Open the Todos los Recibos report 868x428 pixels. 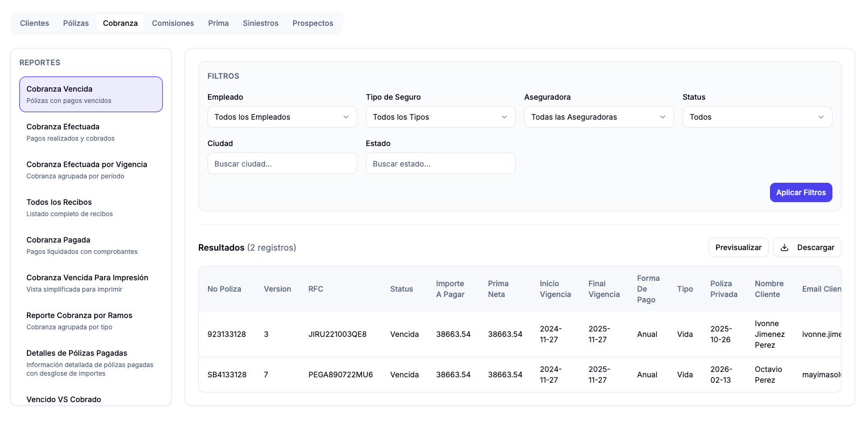coord(91,208)
